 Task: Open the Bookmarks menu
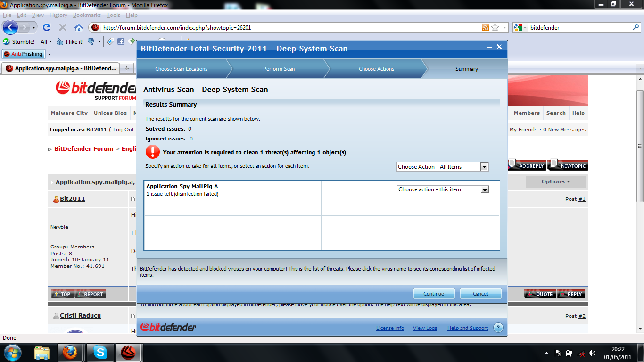click(x=87, y=15)
